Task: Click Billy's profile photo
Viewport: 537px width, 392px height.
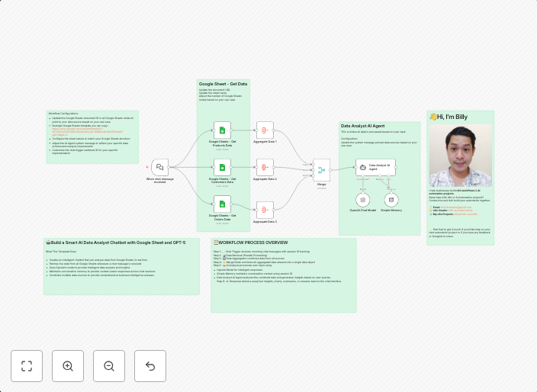Action: [460, 156]
